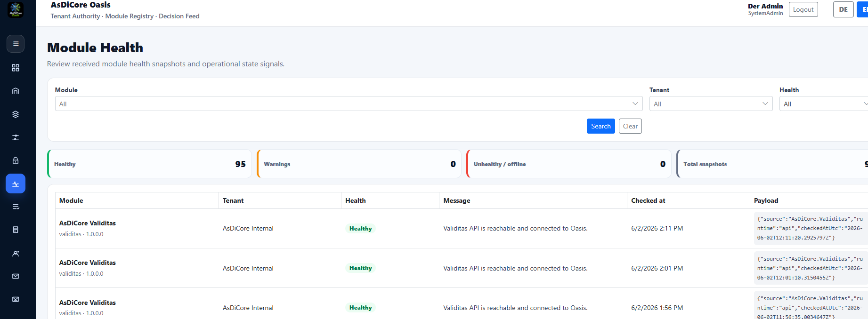The image size is (868, 319).
Task: Open the Tenant filter dropdown
Action: (x=711, y=104)
